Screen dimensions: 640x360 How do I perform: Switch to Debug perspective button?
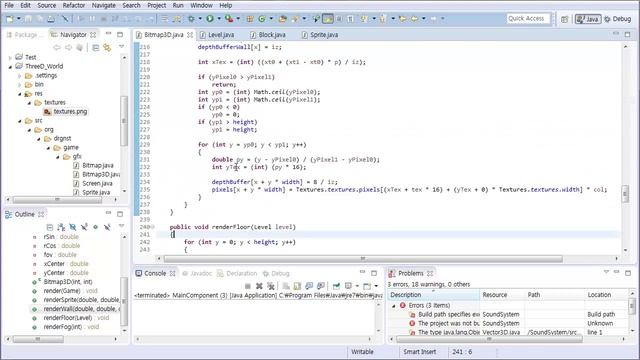[618, 19]
